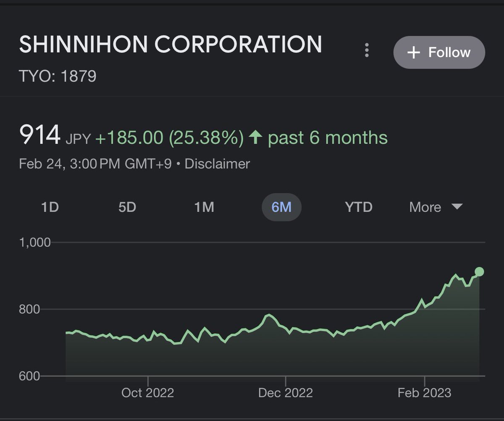Click the Feb 2023 axis label
Screen dimensions: 504x421
point(424,393)
